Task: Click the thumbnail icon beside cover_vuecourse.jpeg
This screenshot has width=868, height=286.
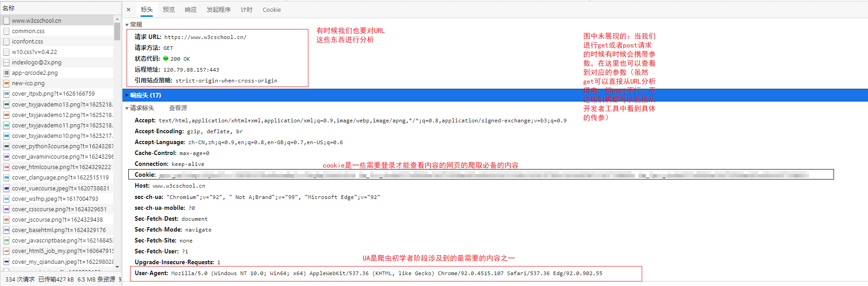Action: 6,188
